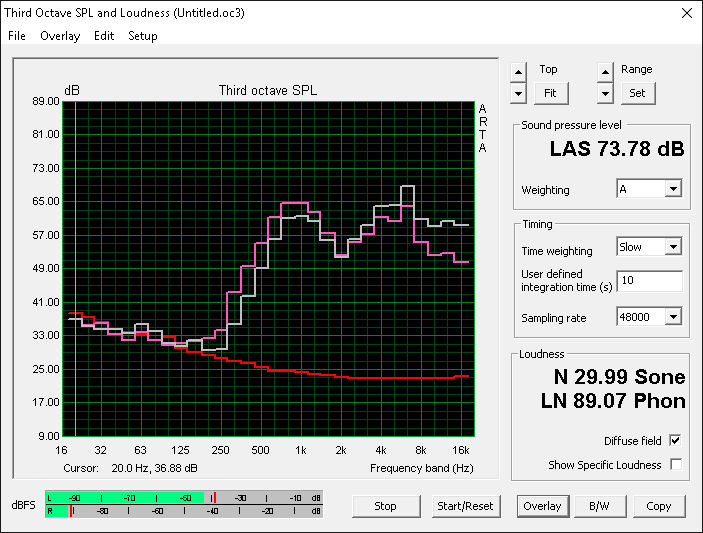This screenshot has height=533, width=703.
Task: Click the B/W button
Action: tap(599, 506)
